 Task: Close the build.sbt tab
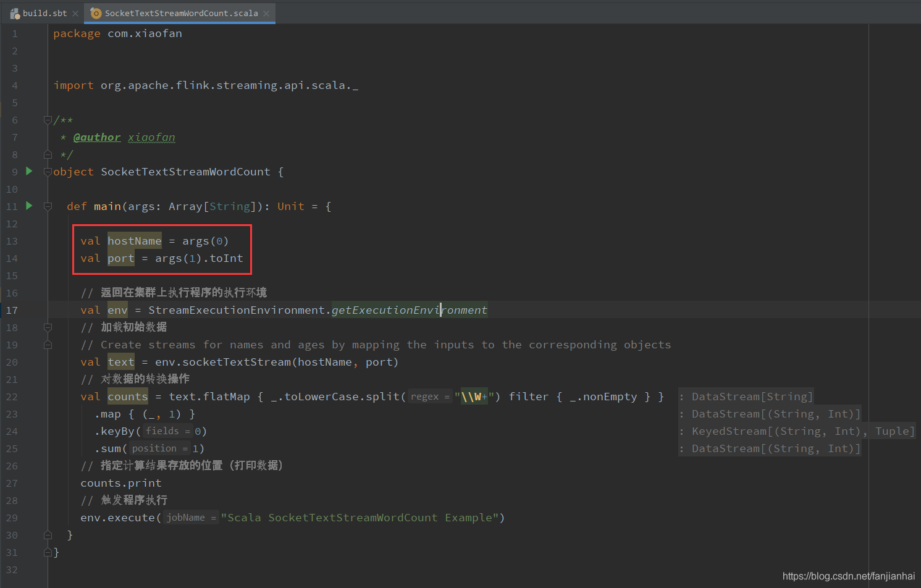75,14
